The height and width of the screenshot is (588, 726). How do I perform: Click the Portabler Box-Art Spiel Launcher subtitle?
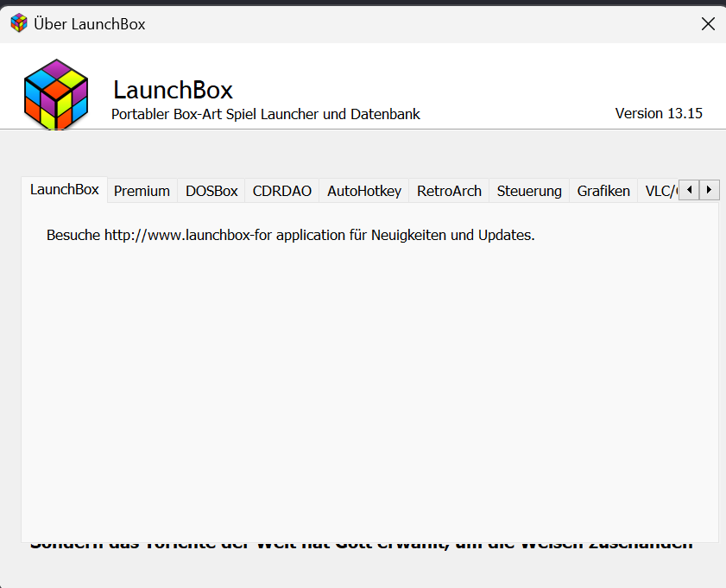point(265,114)
